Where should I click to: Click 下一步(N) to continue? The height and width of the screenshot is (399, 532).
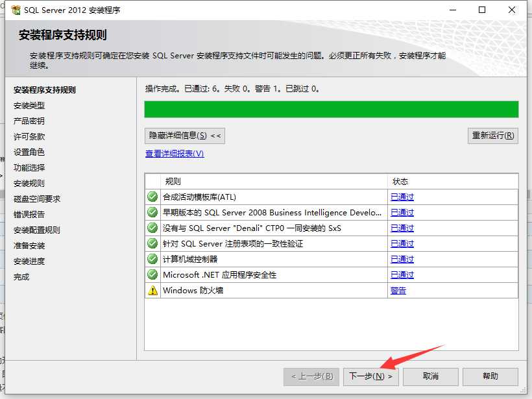click(370, 376)
